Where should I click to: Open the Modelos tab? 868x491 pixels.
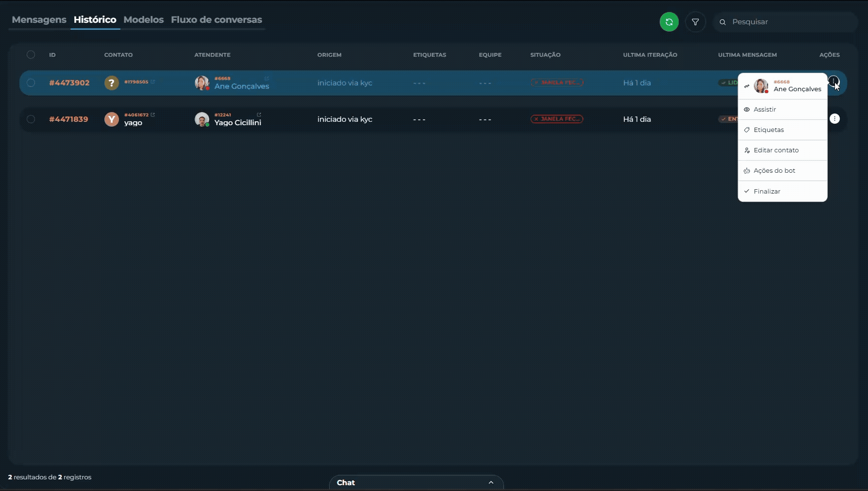coord(144,20)
